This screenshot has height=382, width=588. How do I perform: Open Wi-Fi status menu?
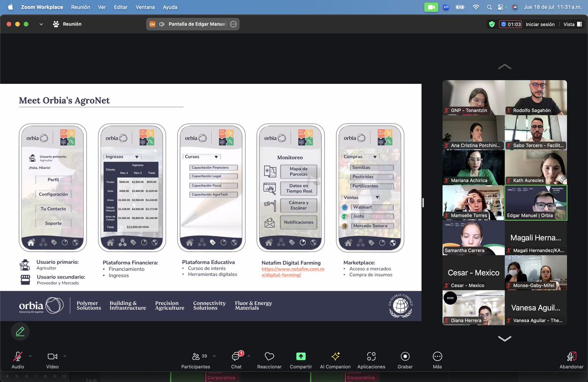pyautogui.click(x=475, y=7)
